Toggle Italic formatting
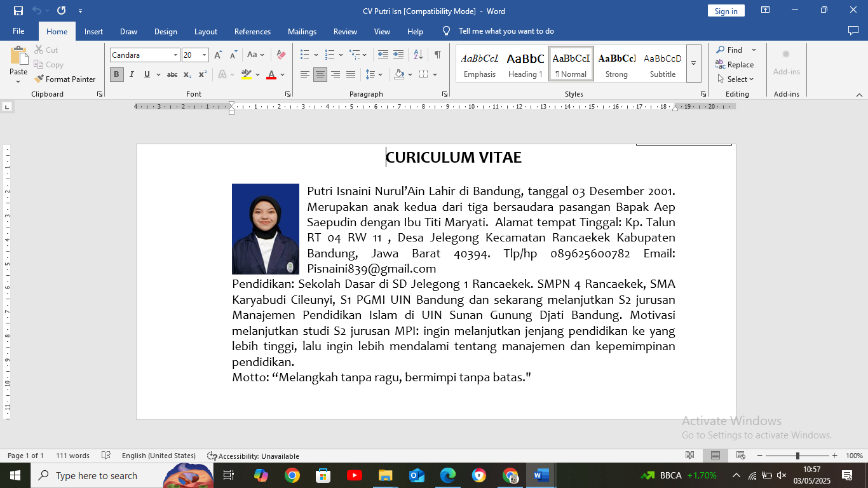 pyautogui.click(x=132, y=74)
